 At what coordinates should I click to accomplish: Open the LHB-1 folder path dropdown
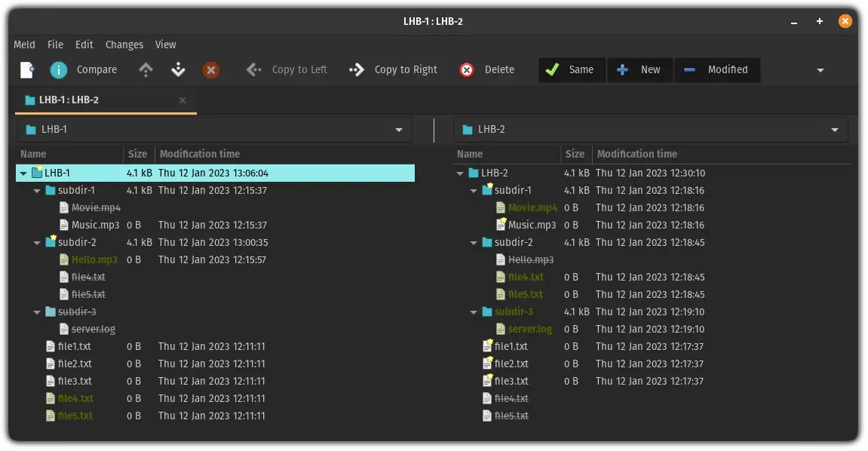tap(399, 129)
